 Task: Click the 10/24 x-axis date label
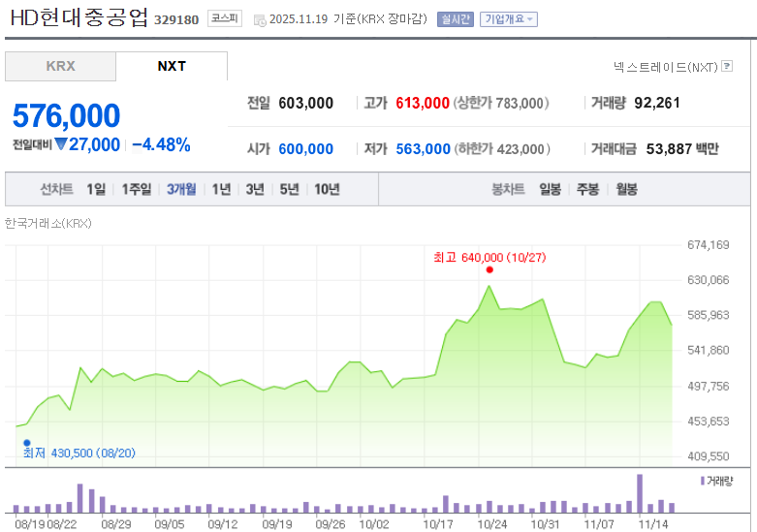pos(492,525)
